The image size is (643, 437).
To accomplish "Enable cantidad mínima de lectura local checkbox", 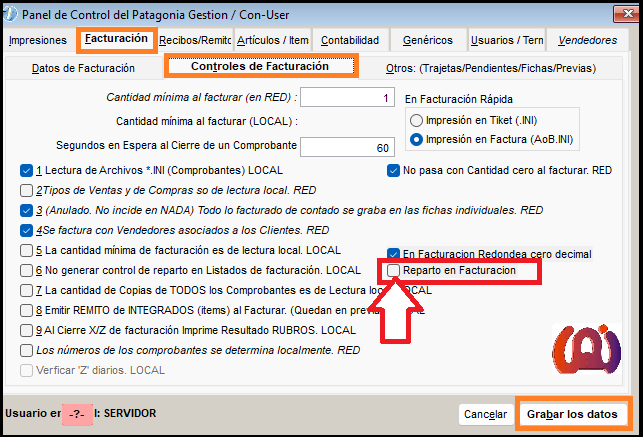I will point(26,250).
